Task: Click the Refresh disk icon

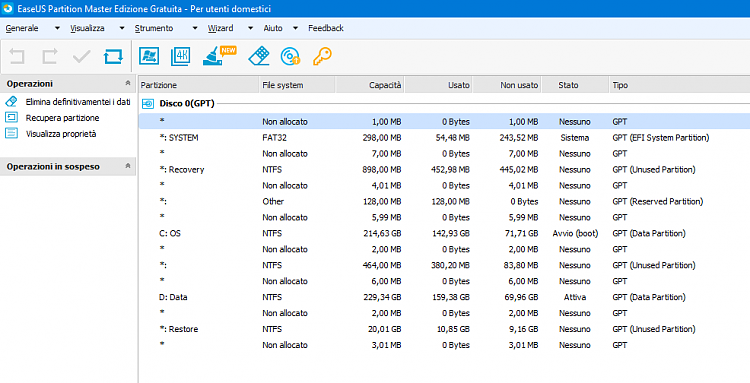Action: [x=113, y=56]
